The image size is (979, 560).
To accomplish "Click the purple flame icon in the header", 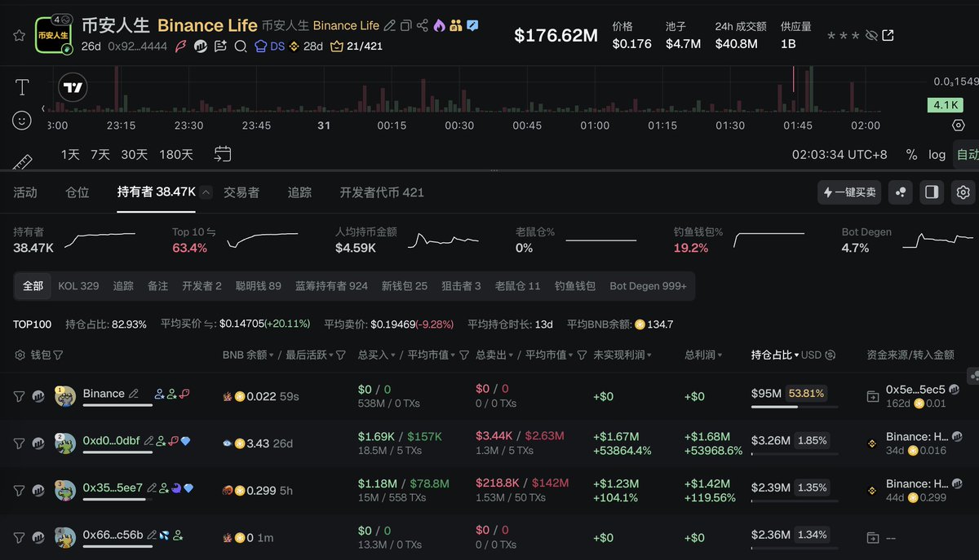I will (439, 26).
